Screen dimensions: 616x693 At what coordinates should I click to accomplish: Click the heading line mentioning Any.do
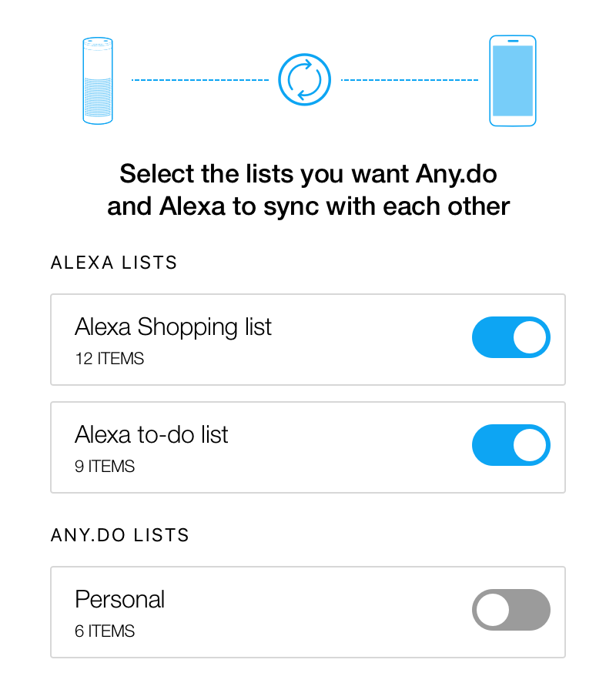pyautogui.click(x=308, y=174)
